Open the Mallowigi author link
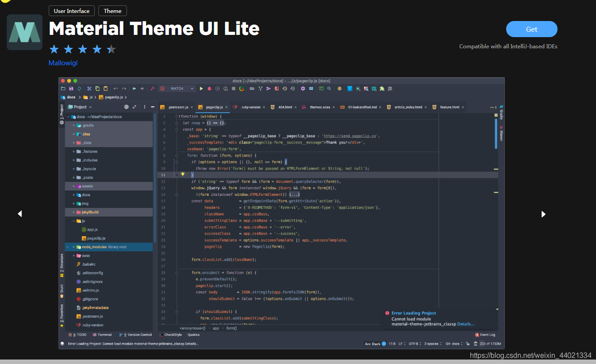Viewport: 596px width, 364px height. pos(63,63)
